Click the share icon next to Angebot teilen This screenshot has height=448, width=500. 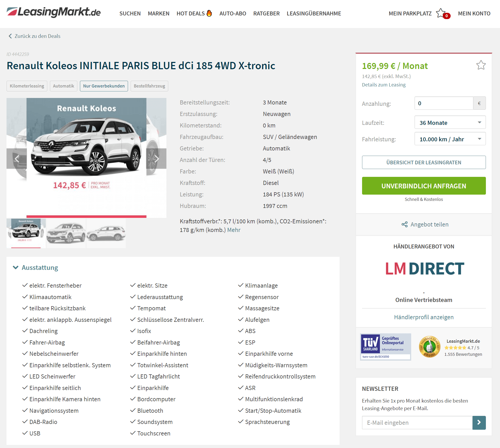[405, 224]
